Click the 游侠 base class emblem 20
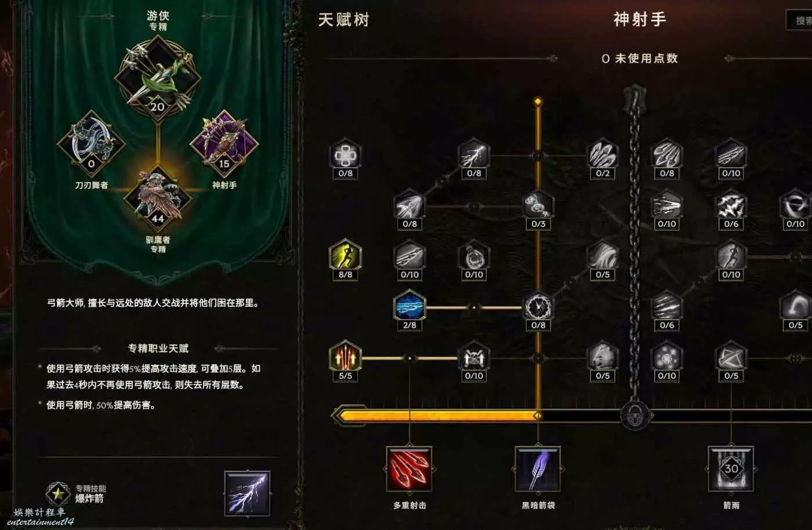 158,77
